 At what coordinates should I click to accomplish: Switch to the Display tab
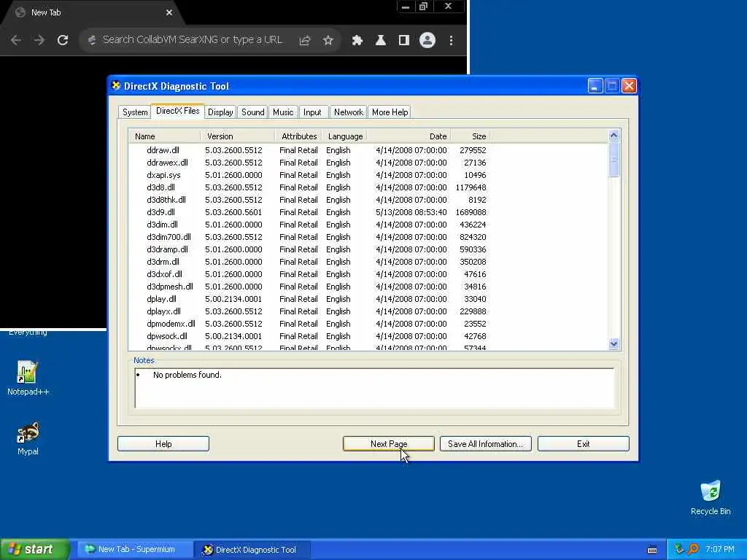[220, 112]
